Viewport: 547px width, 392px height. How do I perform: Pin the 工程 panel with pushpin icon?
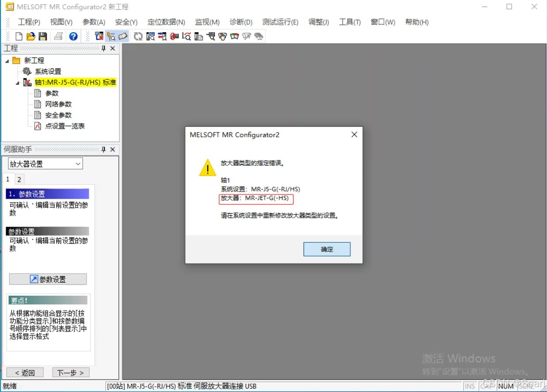click(x=104, y=49)
